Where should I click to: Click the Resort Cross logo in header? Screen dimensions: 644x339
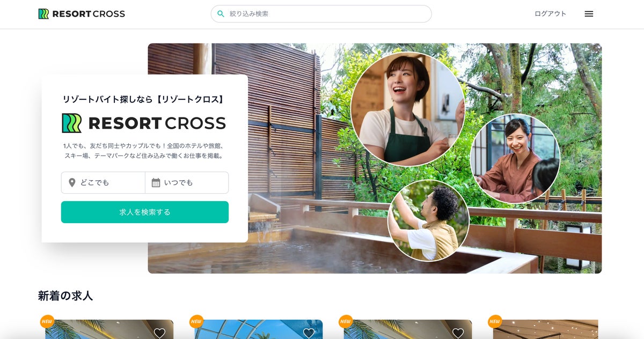(82, 14)
